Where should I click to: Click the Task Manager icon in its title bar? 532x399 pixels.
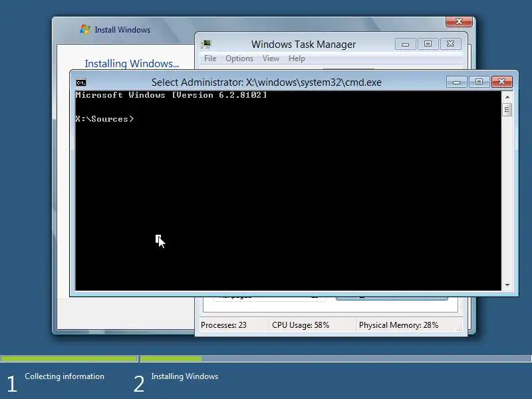(205, 44)
